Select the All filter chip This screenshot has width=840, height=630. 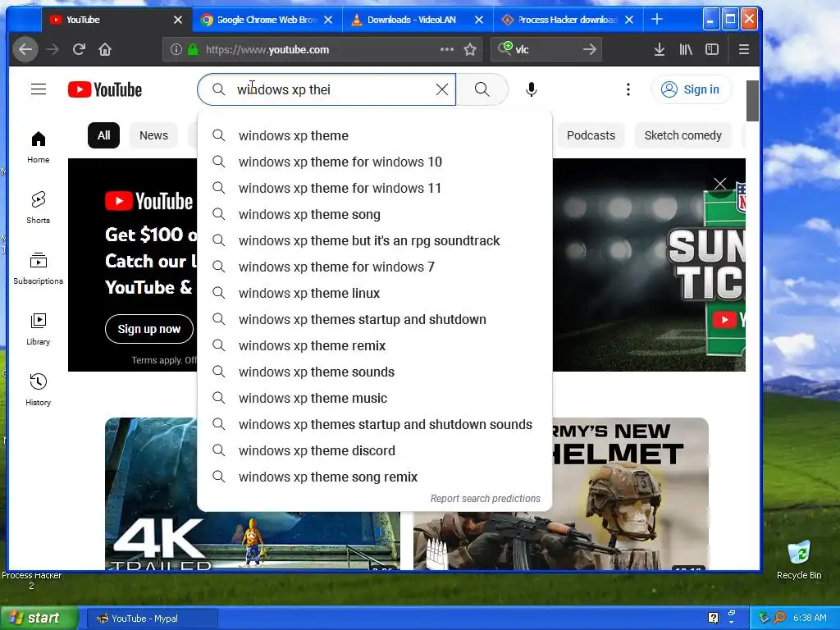(x=103, y=135)
